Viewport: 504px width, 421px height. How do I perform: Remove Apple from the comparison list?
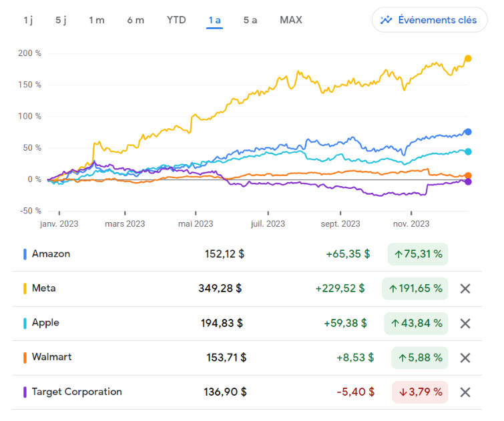pyautogui.click(x=465, y=324)
